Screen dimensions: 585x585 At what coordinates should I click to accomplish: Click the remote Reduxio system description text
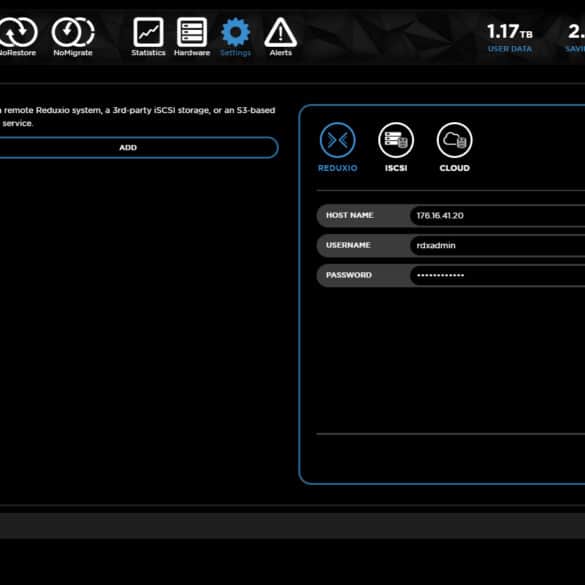tap(138, 116)
